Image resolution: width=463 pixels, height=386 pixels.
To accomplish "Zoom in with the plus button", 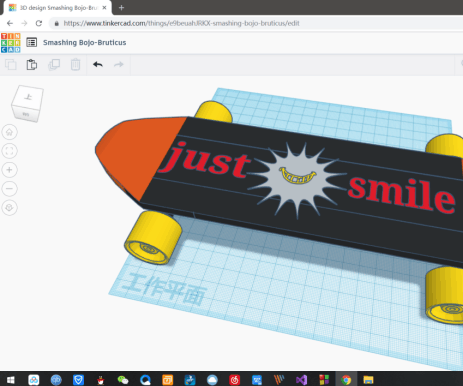I will point(9,170).
